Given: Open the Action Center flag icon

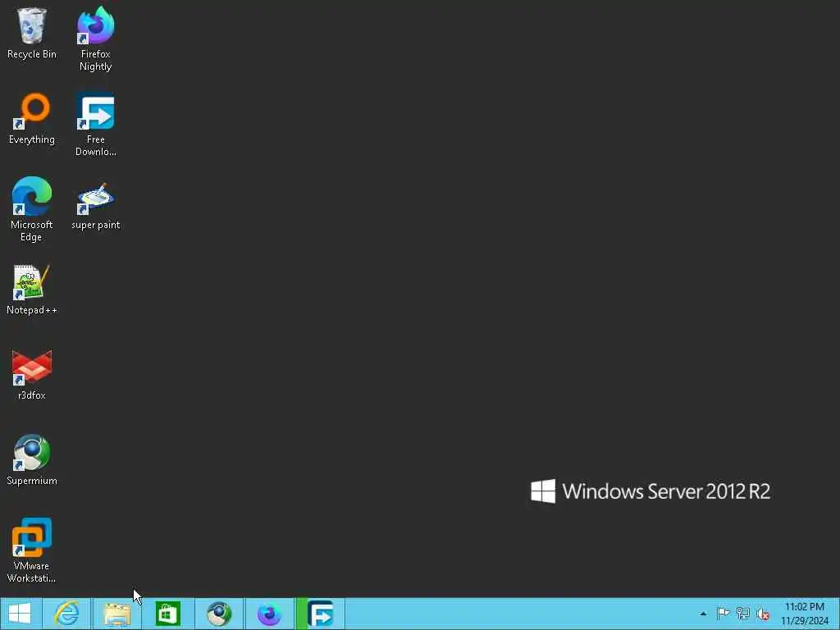Looking at the screenshot, I should coord(723,614).
